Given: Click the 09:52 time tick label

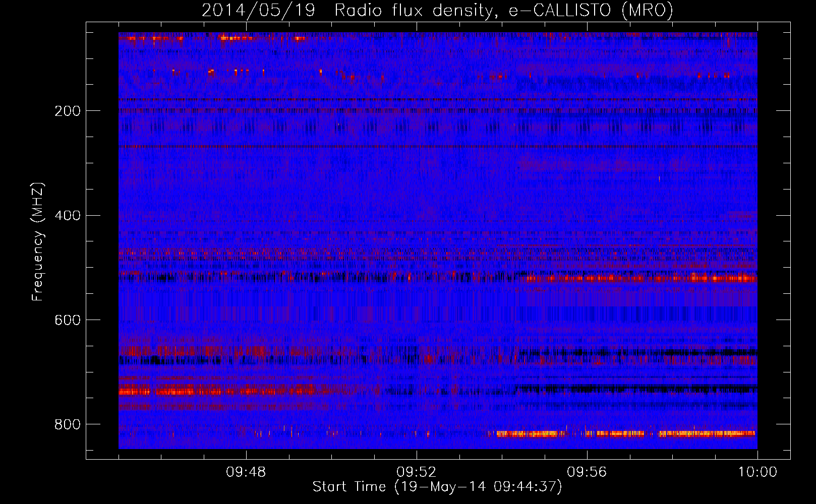Looking at the screenshot, I should pos(417,472).
